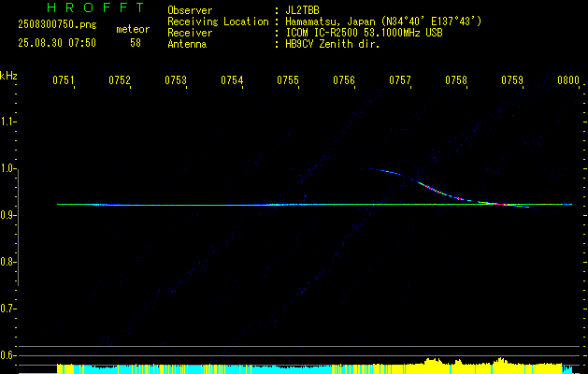
Task: Click the 0.6 kHz axis label
Action: (x=7, y=355)
